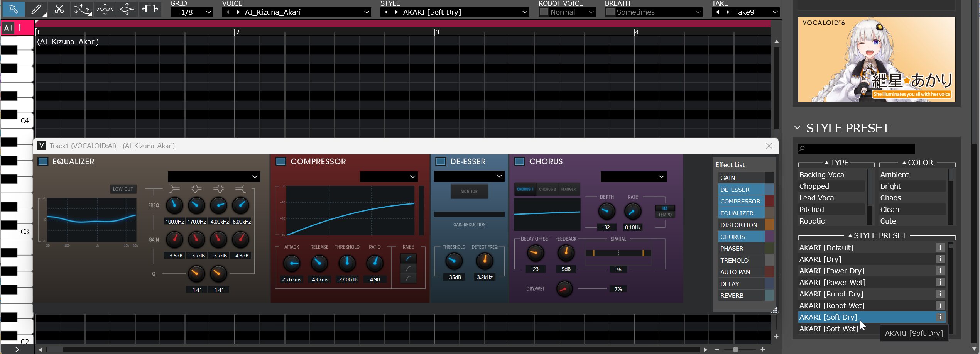Go to previous voice with left arrow

(228, 12)
